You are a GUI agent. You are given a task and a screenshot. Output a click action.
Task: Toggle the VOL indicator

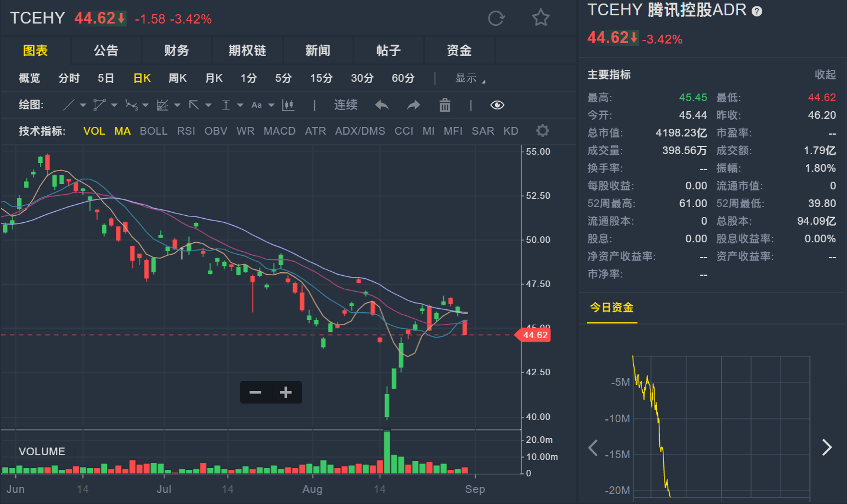94,131
